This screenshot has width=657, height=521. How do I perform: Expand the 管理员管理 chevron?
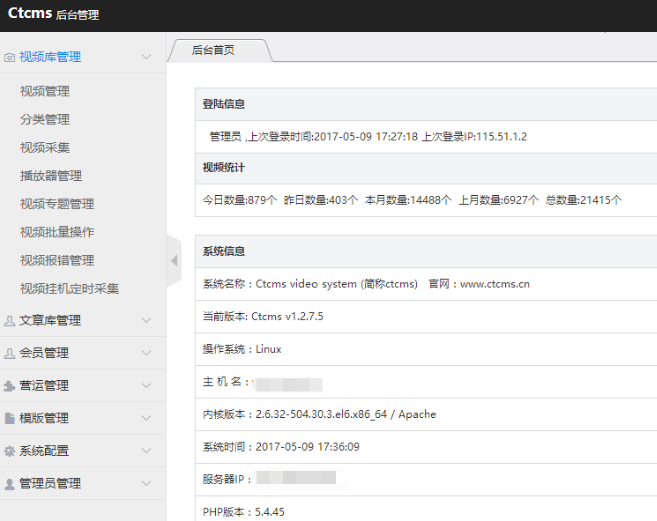coord(146,483)
